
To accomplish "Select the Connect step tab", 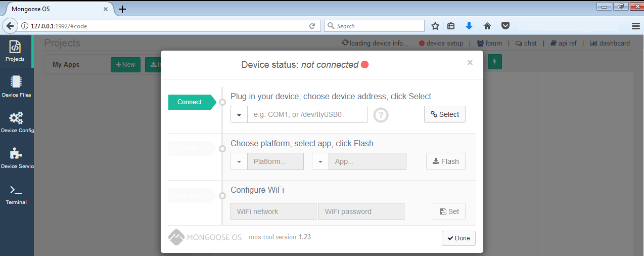I will [190, 102].
